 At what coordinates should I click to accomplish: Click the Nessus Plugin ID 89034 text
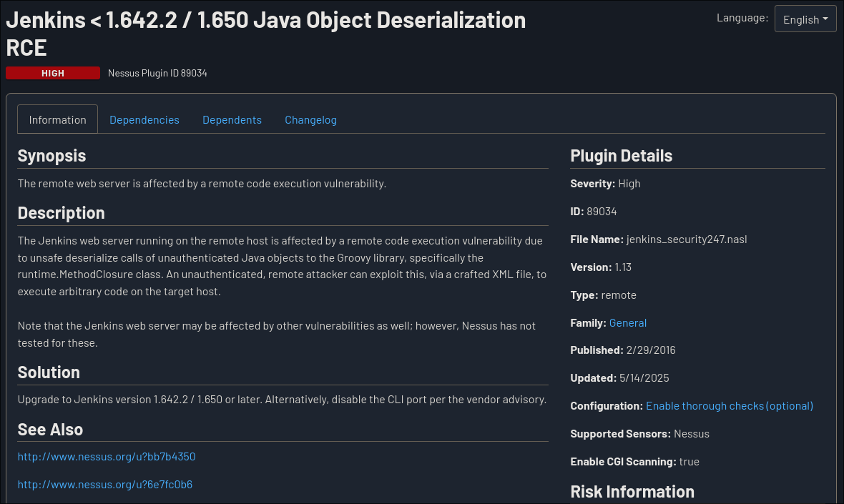157,73
